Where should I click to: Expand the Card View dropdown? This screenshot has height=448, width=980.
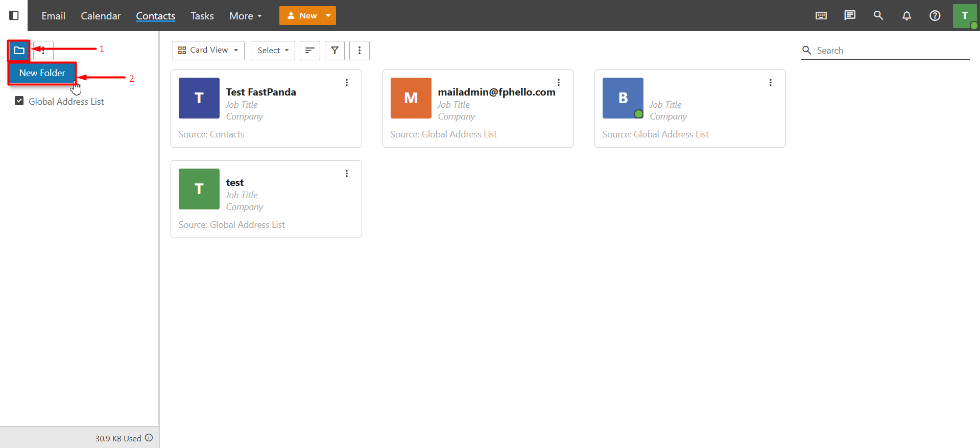pos(208,50)
